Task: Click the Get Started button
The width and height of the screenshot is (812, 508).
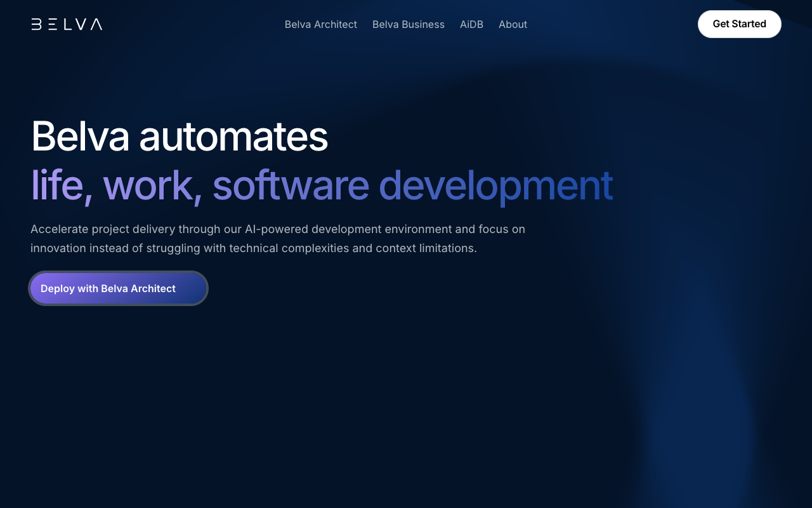Action: click(740, 24)
